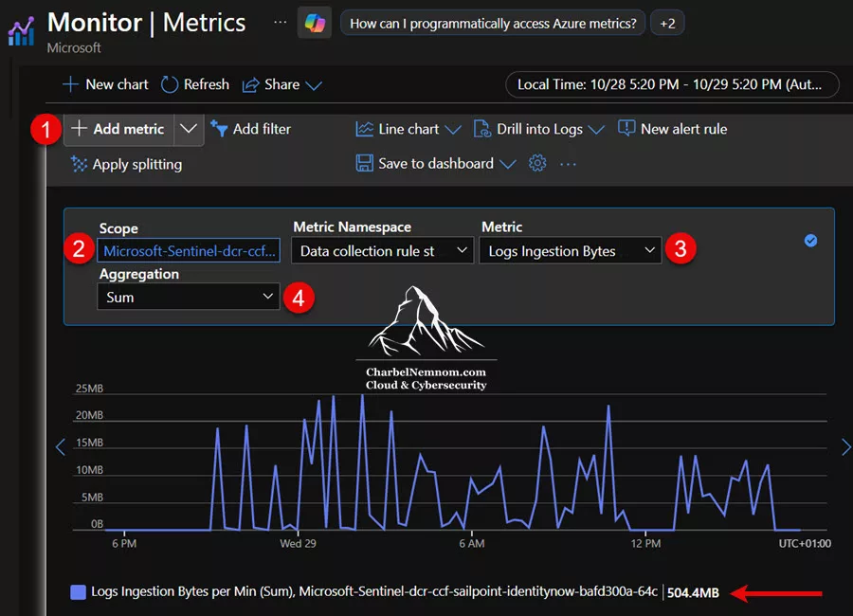Click the UTC+01:00 timezone label
Image resolution: width=853 pixels, height=616 pixels.
point(805,543)
